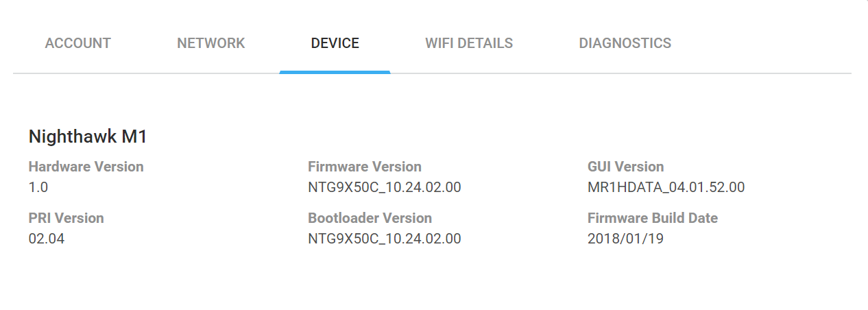Switch to the Account tab

[x=77, y=43]
